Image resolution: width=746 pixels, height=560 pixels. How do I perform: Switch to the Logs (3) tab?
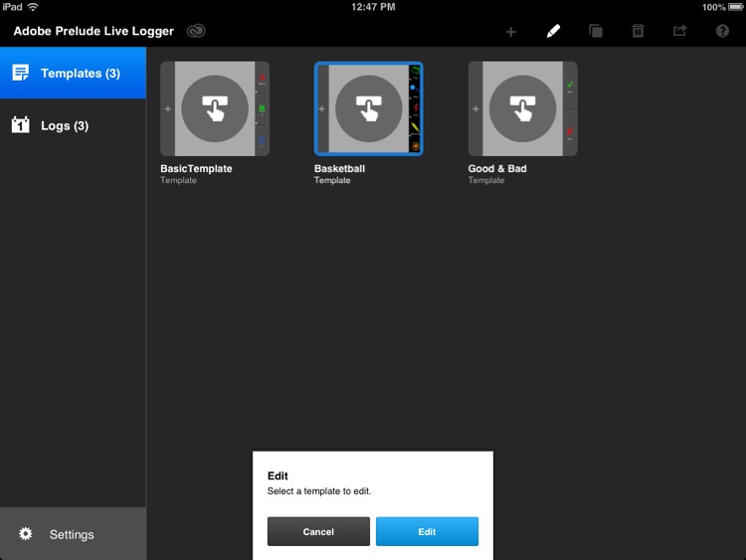coord(73,125)
